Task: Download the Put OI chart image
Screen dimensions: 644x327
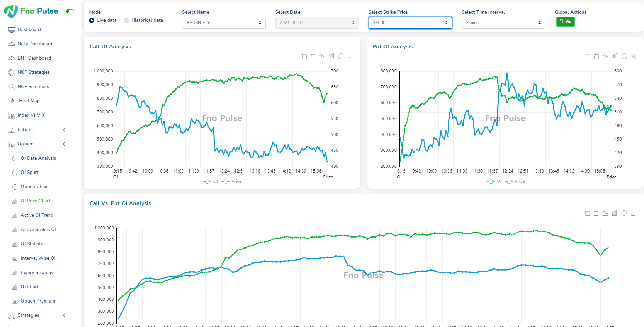Action: click(x=633, y=56)
